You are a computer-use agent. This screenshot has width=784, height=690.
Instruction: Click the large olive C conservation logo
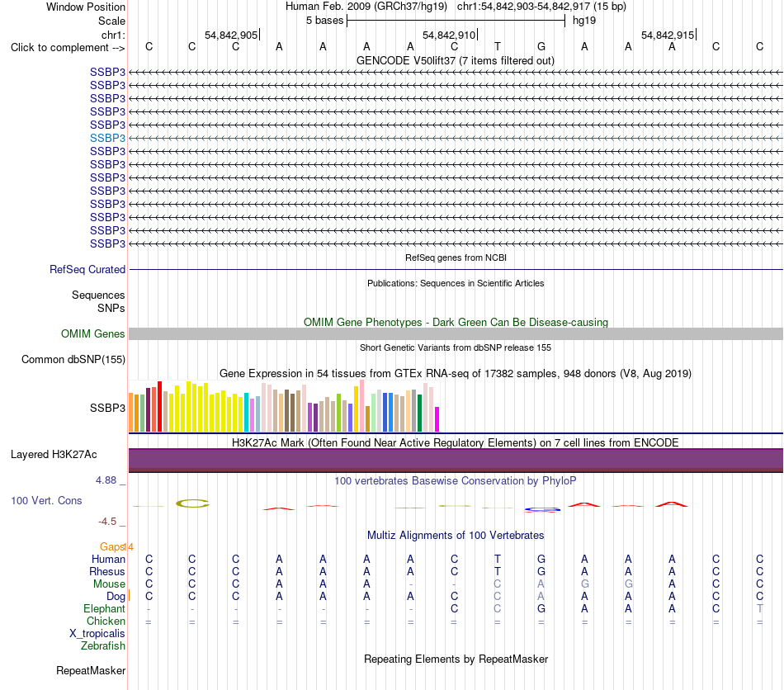(192, 503)
